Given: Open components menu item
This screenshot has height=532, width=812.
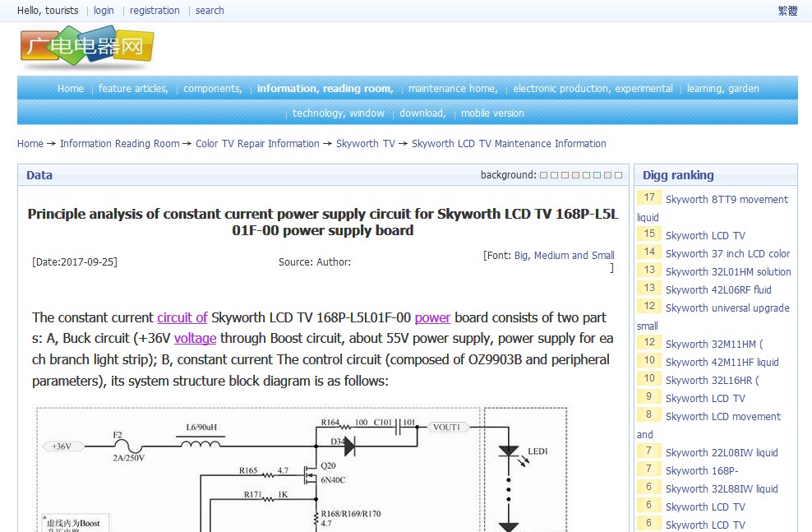Looking at the screenshot, I should [212, 89].
